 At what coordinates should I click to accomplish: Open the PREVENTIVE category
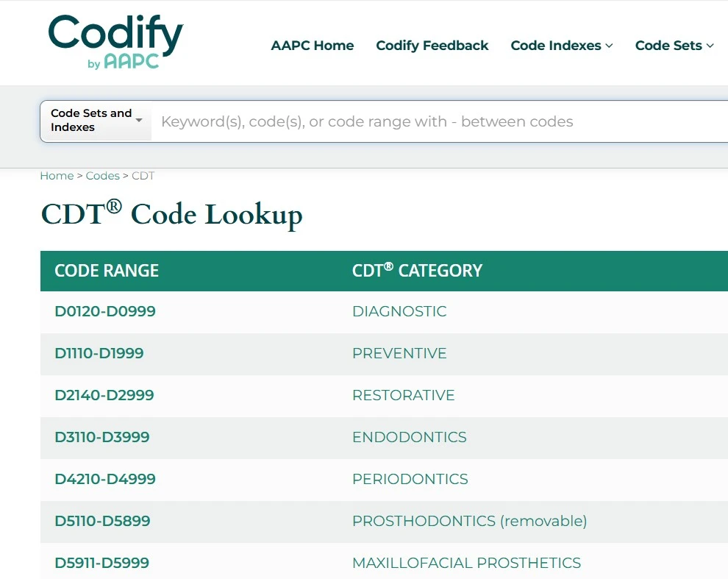pos(399,353)
